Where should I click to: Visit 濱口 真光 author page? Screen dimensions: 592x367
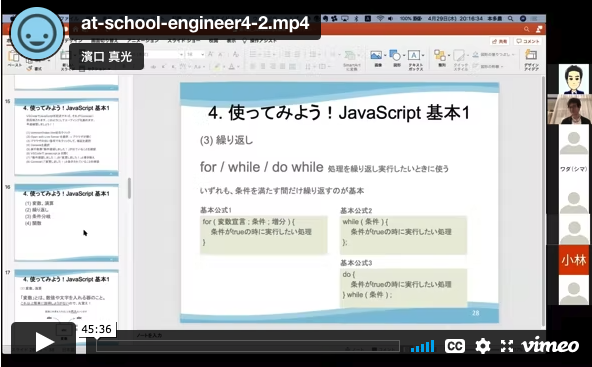(x=106, y=57)
